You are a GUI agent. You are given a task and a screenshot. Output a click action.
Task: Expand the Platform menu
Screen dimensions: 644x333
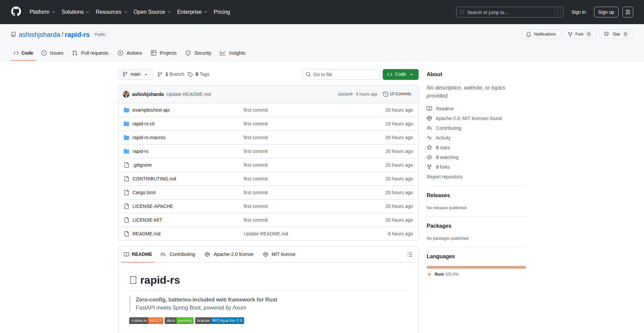coord(42,12)
